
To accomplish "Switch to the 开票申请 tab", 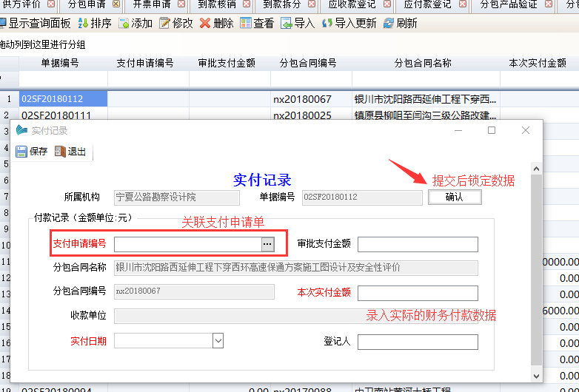I will [152, 4].
